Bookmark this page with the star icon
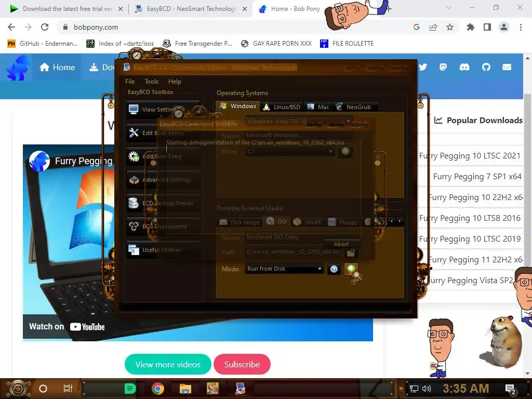Screen dimensions: 532x399 [x=450, y=27]
